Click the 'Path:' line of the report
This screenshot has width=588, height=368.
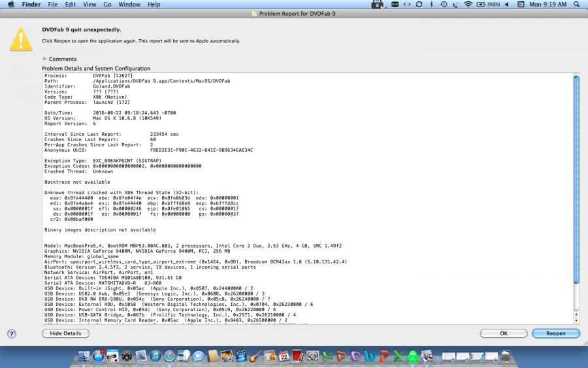tap(137, 81)
